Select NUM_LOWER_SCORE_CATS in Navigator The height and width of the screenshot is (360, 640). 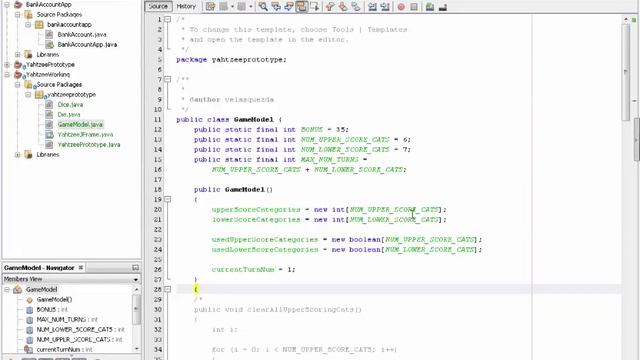(x=80, y=330)
